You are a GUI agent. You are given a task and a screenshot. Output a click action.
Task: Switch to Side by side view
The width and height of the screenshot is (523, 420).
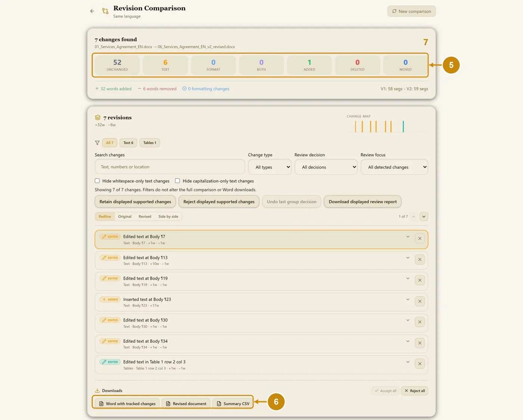[x=168, y=217]
